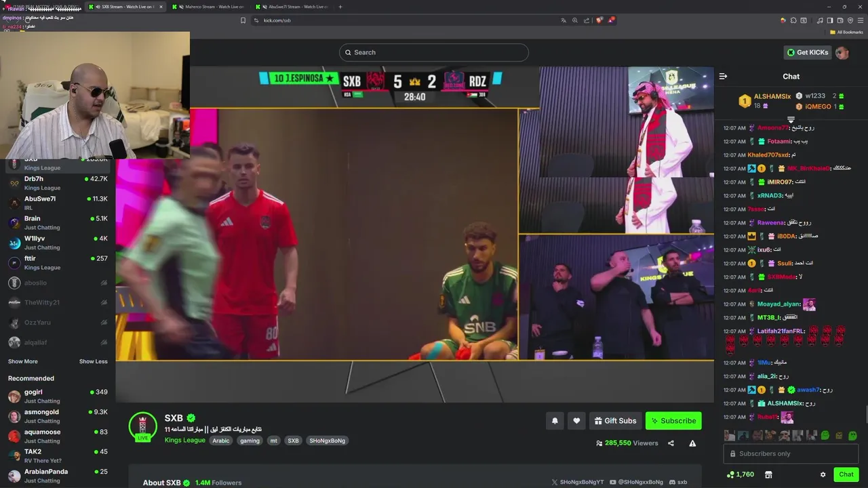Viewport: 868px width, 488px height.
Task: Collapse the chat panel arrow icon
Action: point(724,77)
